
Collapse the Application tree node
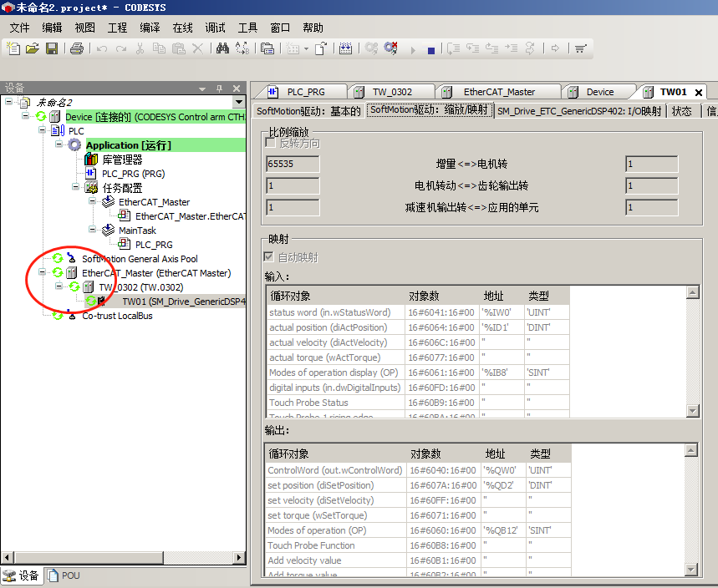(59, 144)
